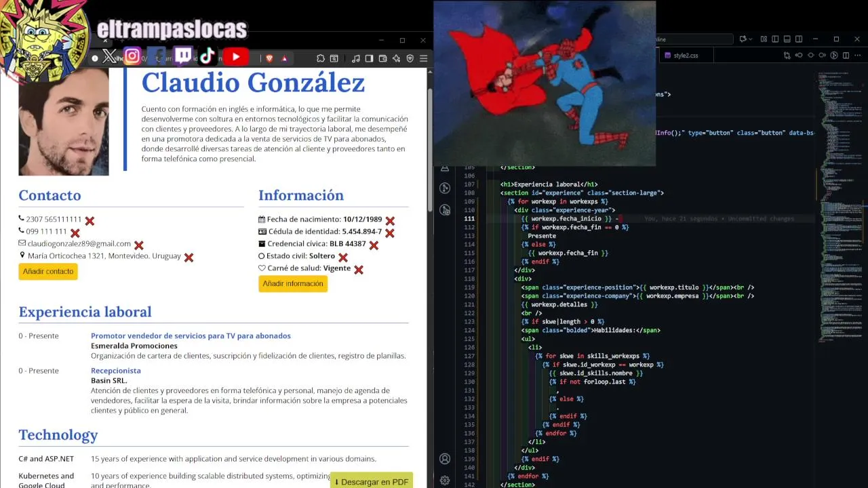868x488 pixels.
Task: Click the C# and ASP.NET skill label
Action: [46, 460]
